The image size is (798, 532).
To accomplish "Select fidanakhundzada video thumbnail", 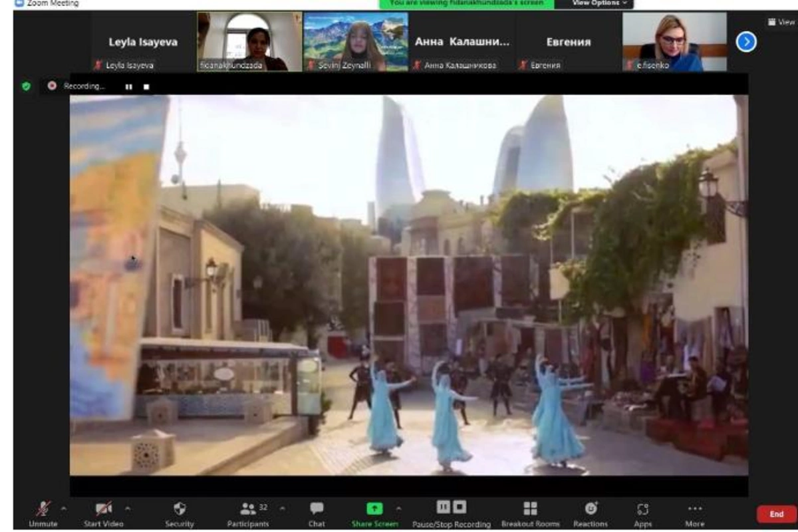I will pyautogui.click(x=249, y=41).
